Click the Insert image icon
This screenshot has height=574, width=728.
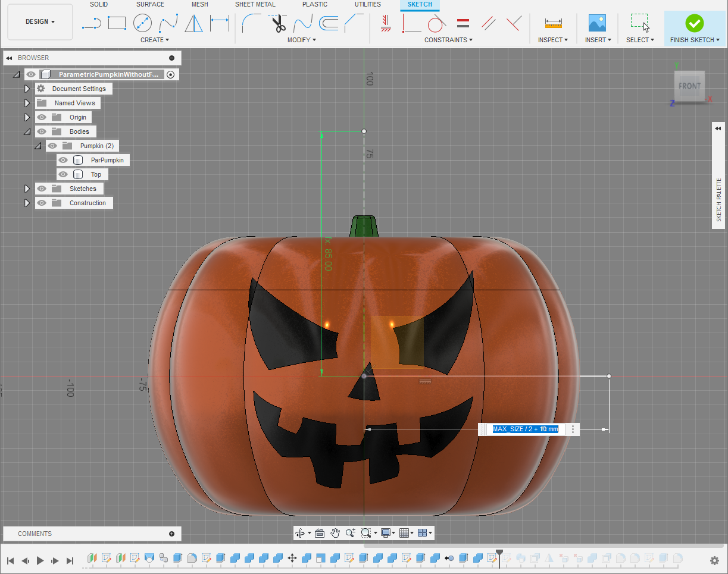(597, 23)
